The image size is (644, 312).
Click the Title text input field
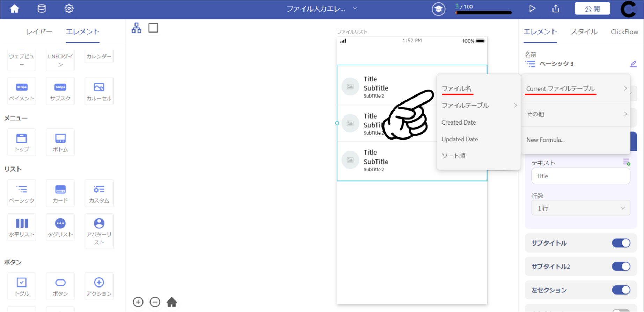tap(581, 176)
